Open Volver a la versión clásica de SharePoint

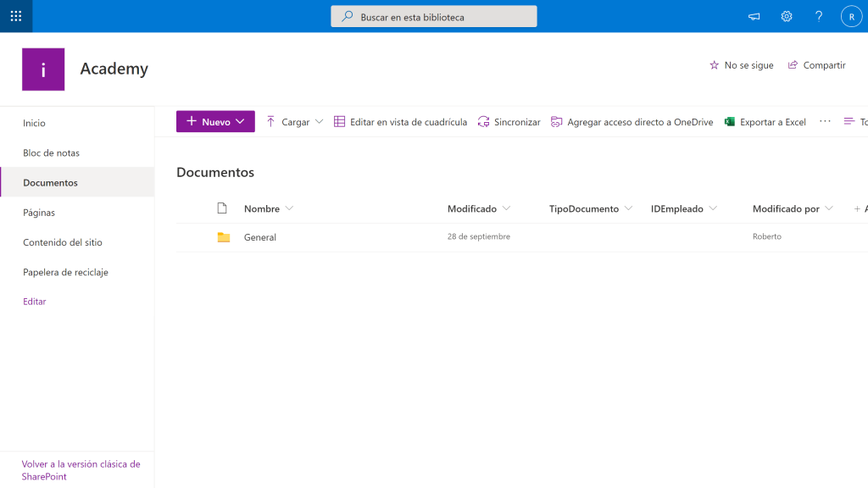[x=82, y=470]
